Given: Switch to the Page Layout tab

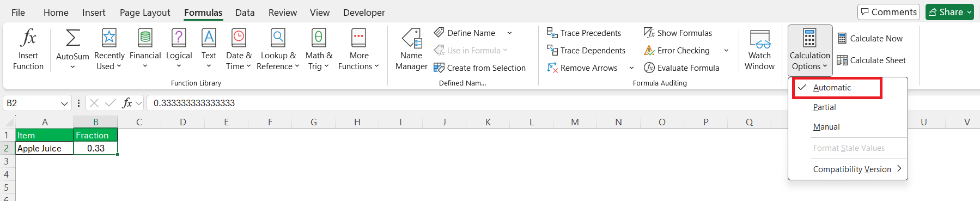Looking at the screenshot, I should click(x=145, y=13).
